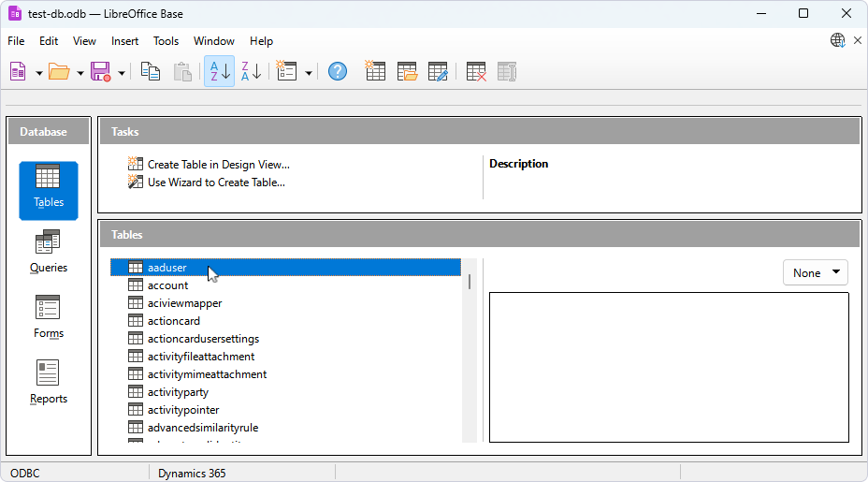Select the activityparty table in the list
The image size is (868, 482).
[178, 392]
